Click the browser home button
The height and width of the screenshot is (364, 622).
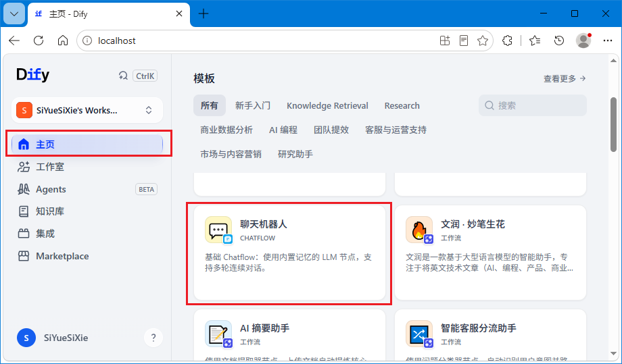pyautogui.click(x=63, y=41)
